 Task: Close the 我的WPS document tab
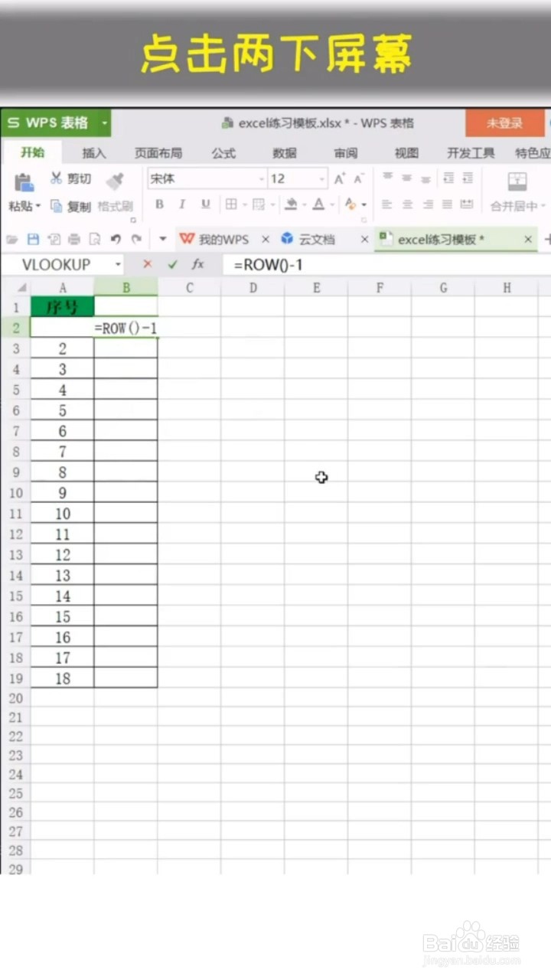pyautogui.click(x=266, y=240)
